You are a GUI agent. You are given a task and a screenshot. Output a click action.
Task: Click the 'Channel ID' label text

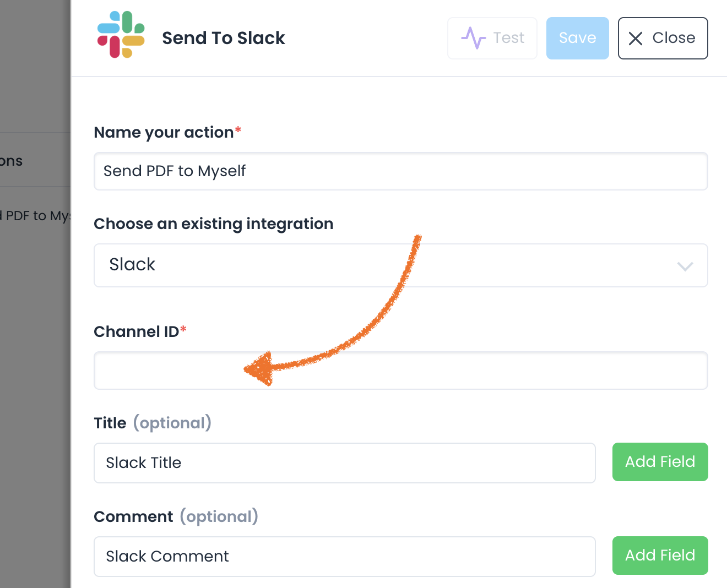tap(136, 332)
